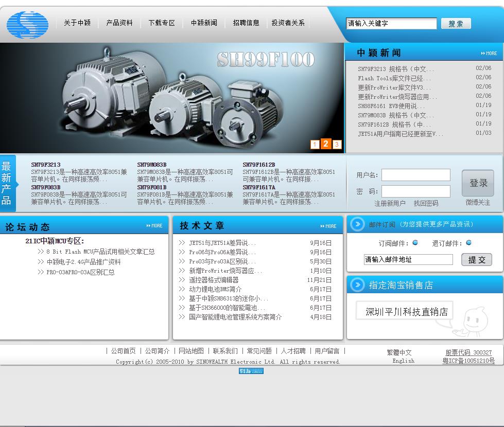504x427 pixels.
Task: Open the 投资者关系 menu item
Action: [288, 23]
